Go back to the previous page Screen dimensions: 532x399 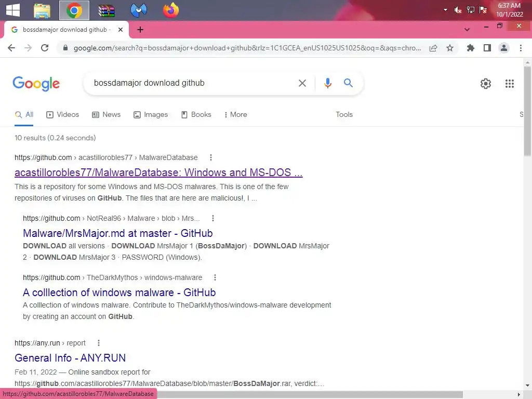point(11,48)
